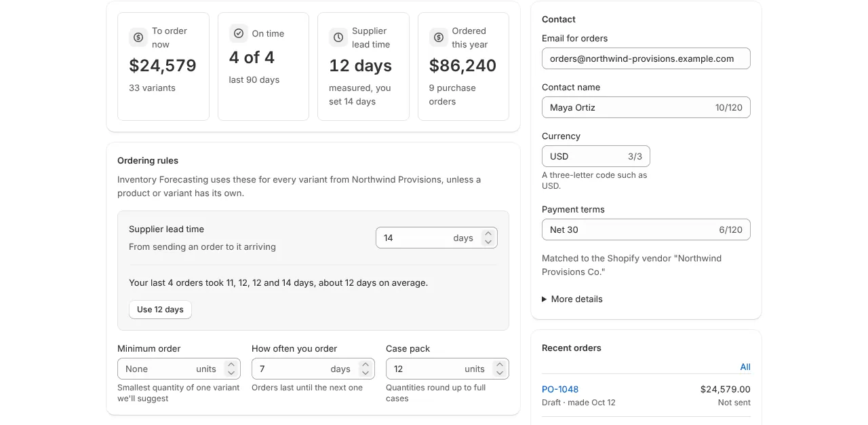Image resolution: width=868 pixels, height=425 pixels.
Task: Click the dollar icon on To order now card
Action: [138, 37]
